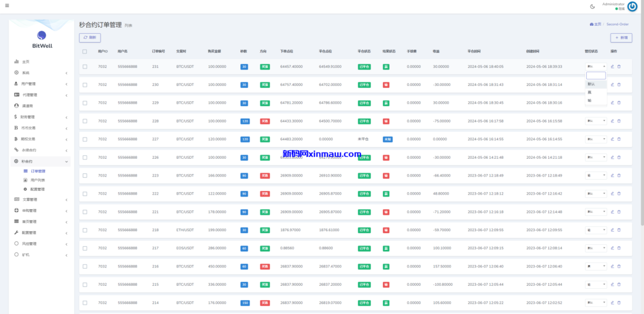Toggle the hamburger sidebar menu icon
Image resolution: width=644 pixels, height=314 pixels.
tap(6, 6)
